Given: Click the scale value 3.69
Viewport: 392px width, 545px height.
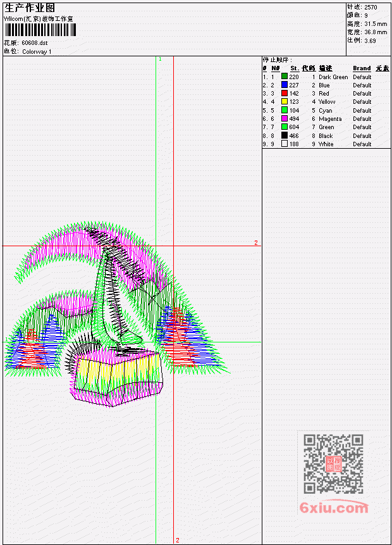Looking at the screenshot, I should tap(370, 41).
